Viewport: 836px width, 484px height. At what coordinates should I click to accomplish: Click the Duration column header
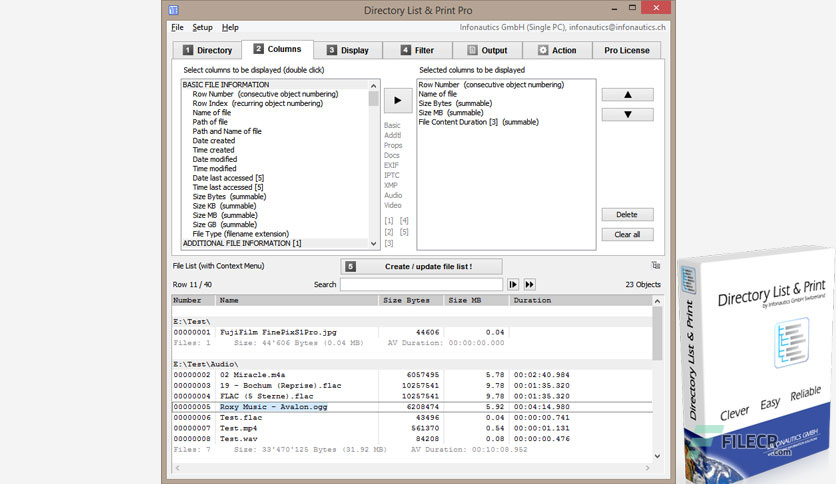tap(581, 301)
